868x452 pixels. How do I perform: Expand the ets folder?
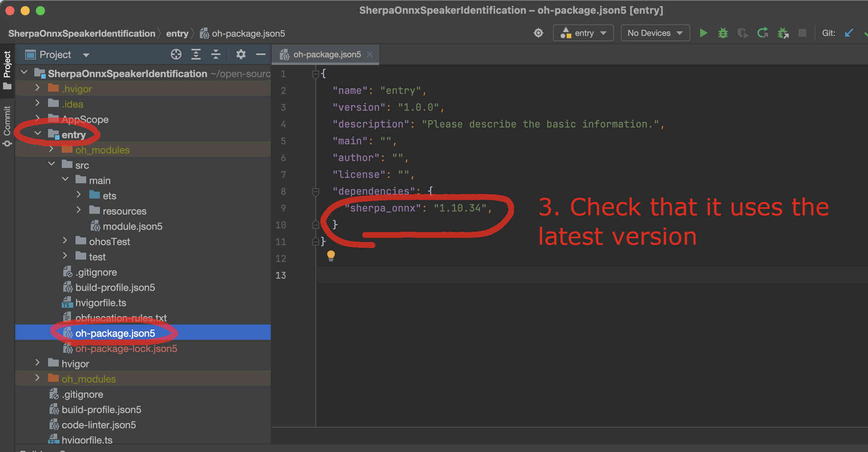[79, 195]
